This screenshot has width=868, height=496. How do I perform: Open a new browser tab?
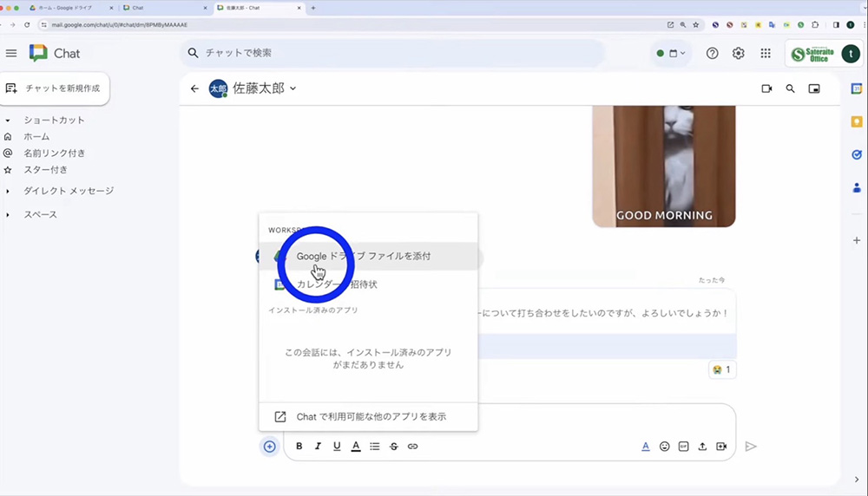[x=313, y=8]
